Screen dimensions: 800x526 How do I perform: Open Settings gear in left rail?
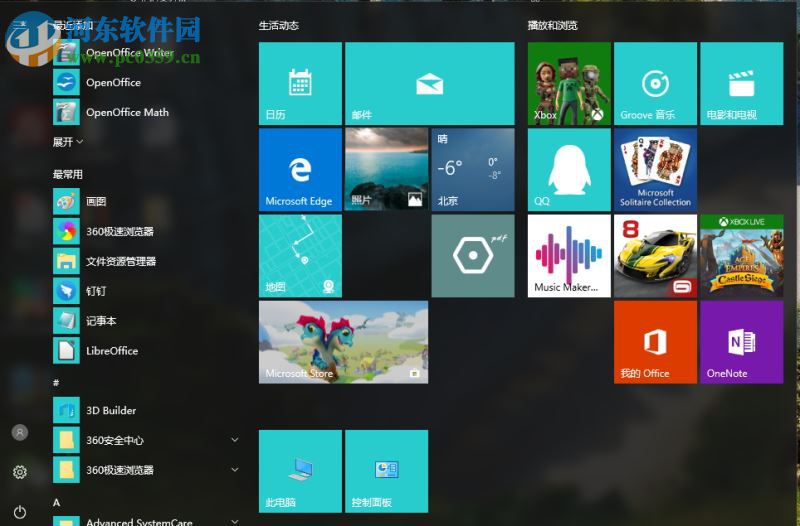pos(20,472)
